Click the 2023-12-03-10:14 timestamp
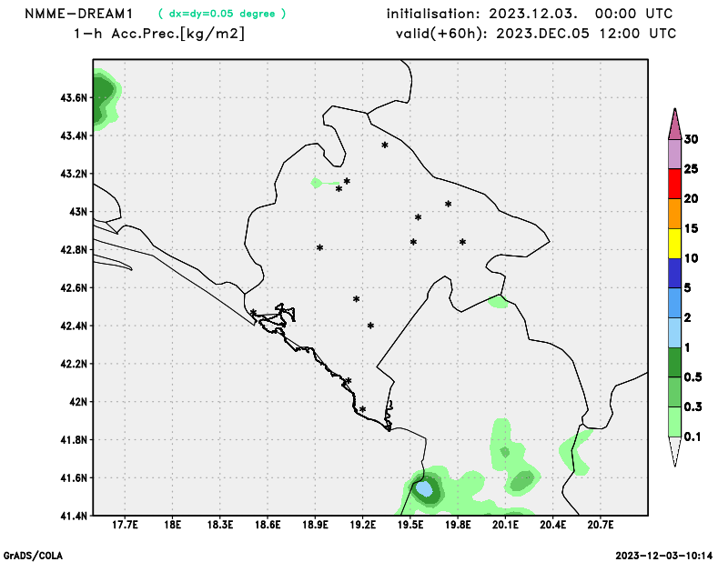728x562 pixels. 664,556
